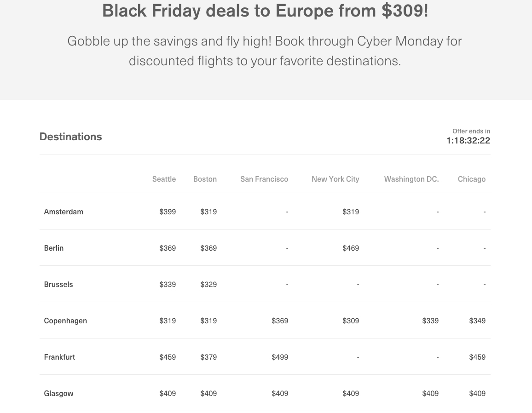Pick the $409 Washington DC to Glasgow fare
The width and height of the screenshot is (532, 413).
click(430, 393)
